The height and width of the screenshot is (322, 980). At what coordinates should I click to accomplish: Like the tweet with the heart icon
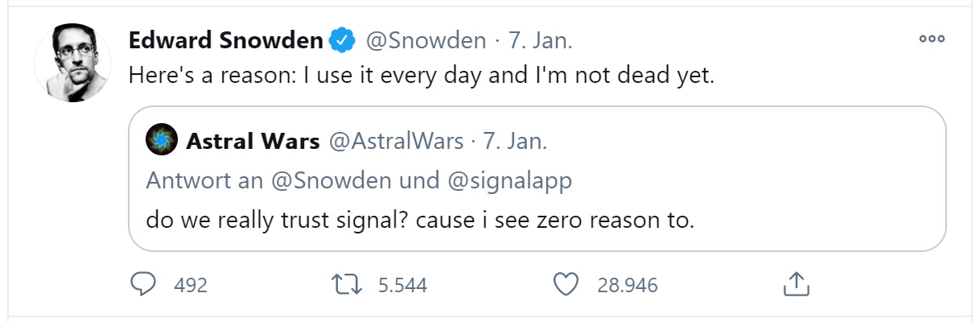(x=567, y=283)
